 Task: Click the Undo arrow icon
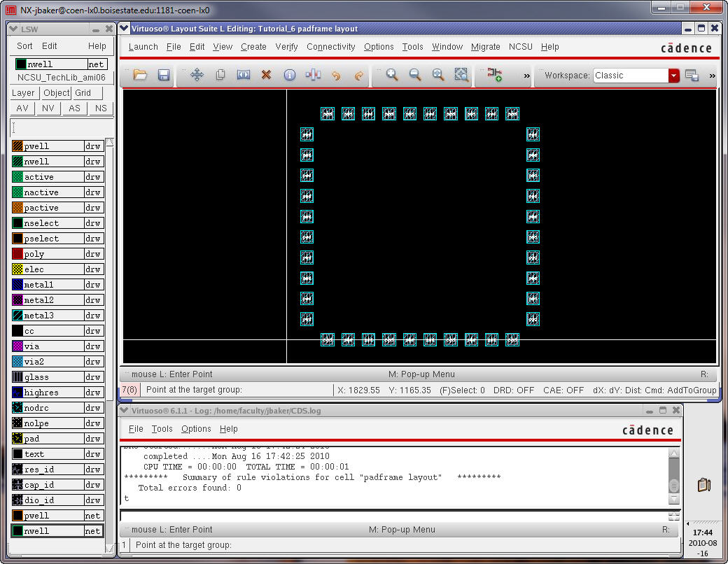click(x=336, y=75)
